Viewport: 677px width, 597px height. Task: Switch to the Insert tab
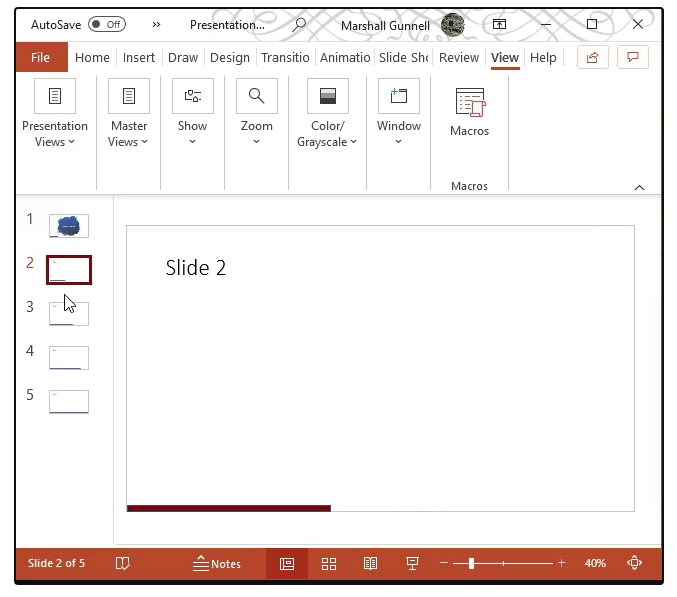click(139, 57)
